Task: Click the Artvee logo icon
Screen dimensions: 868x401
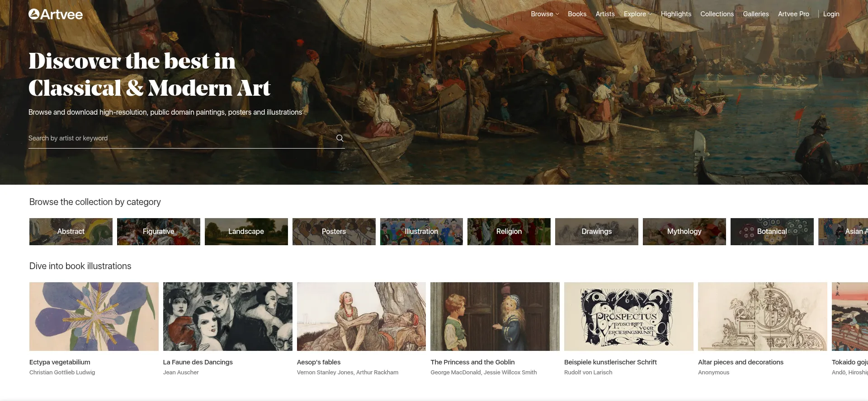Action: click(34, 14)
